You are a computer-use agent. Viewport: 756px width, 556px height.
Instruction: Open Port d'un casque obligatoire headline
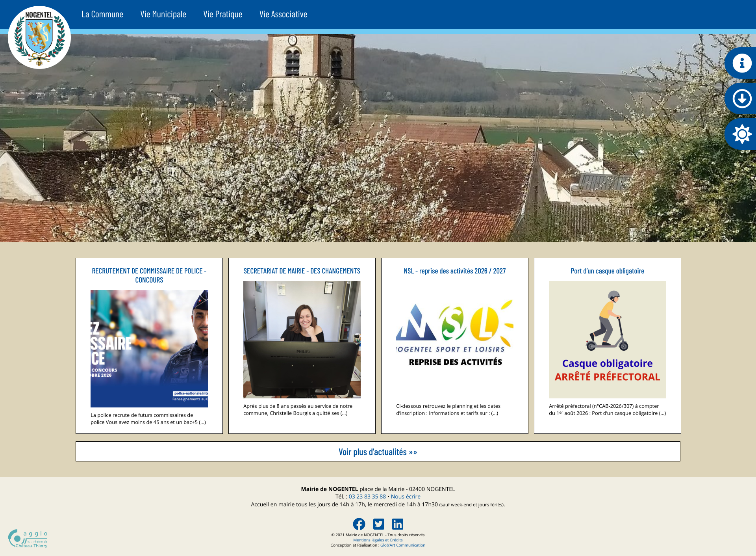pos(608,271)
